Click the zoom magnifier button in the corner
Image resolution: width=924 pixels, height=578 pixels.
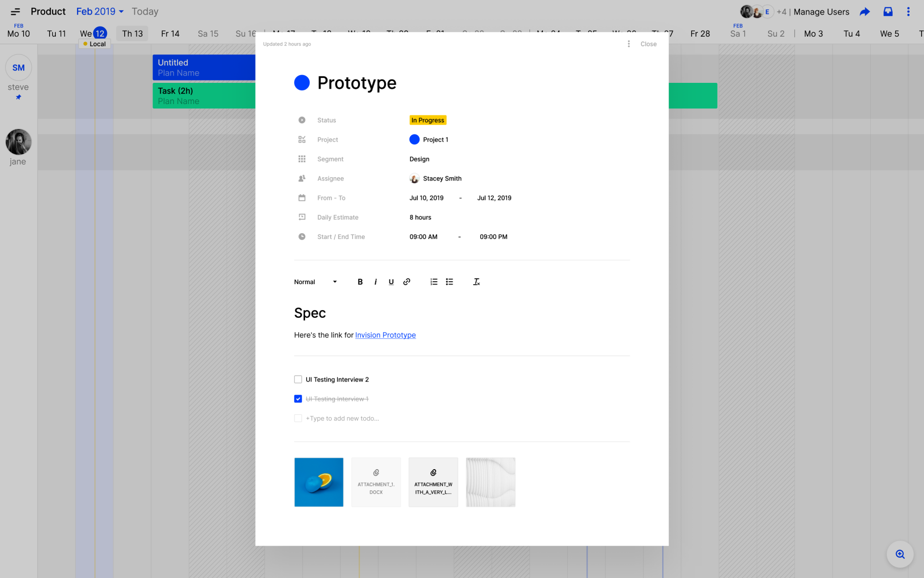(x=900, y=554)
